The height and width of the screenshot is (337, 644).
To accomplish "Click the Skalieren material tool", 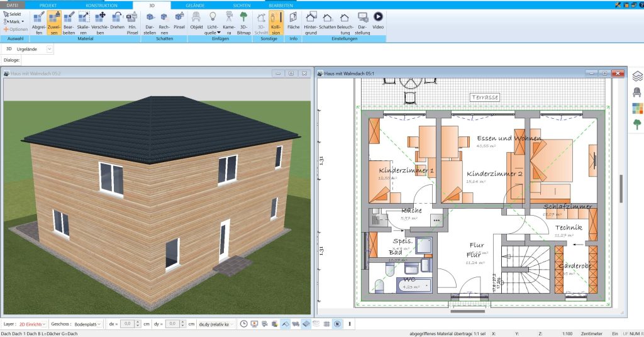I will point(84,22).
